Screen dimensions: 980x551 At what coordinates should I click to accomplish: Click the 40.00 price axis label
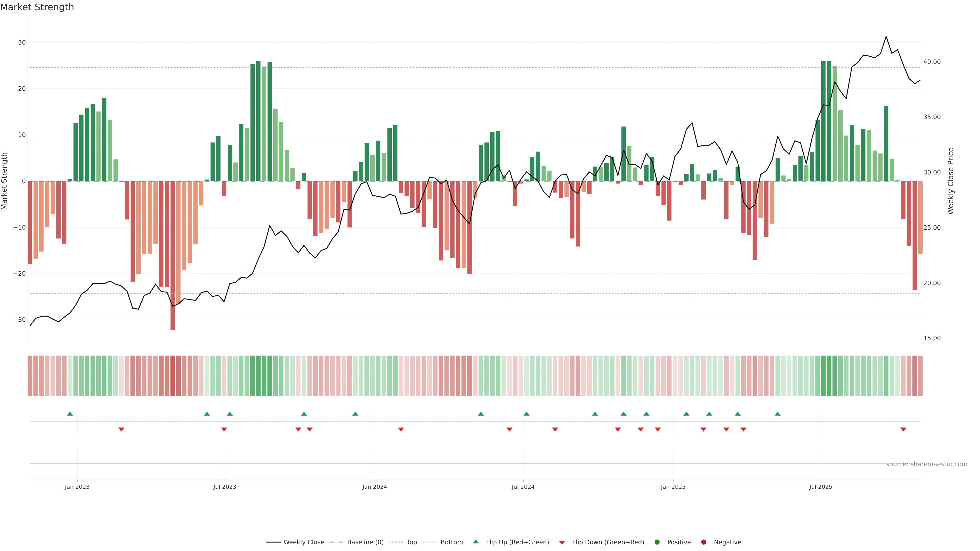click(x=932, y=61)
